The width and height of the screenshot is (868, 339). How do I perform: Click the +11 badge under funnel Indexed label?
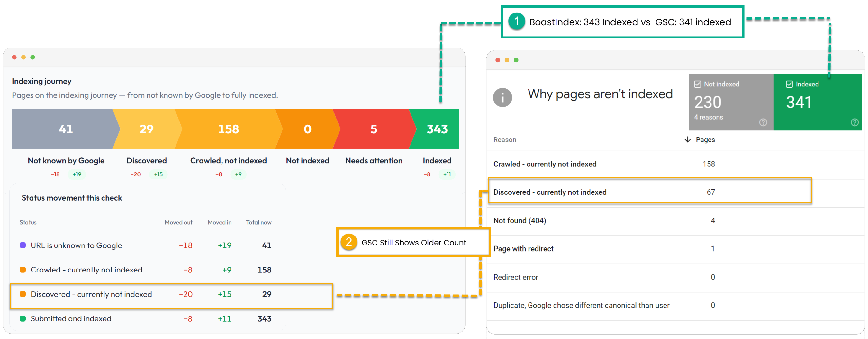[447, 174]
